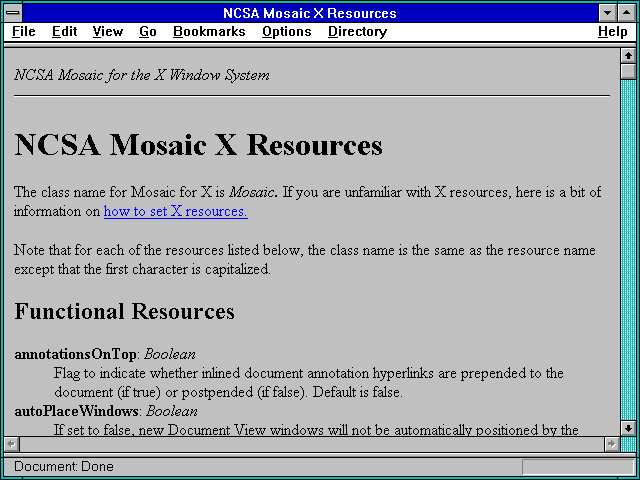Click the vertical scrollbar down arrow
640x480 pixels.
(628, 428)
